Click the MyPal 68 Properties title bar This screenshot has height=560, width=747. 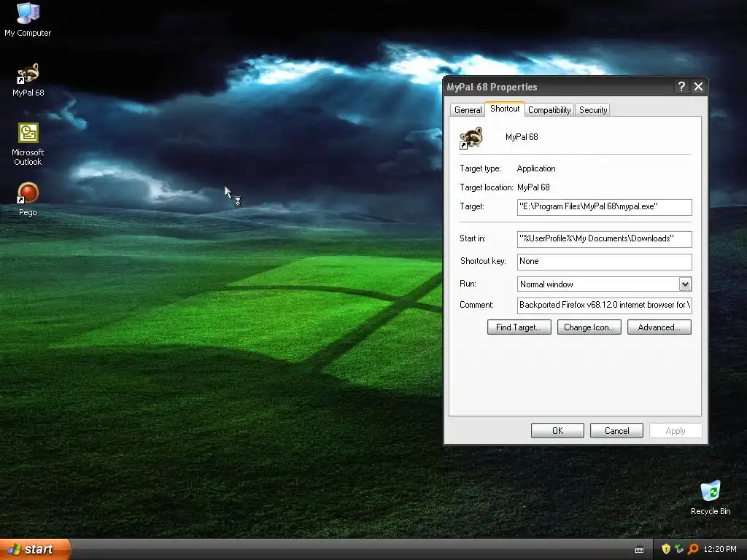coord(559,87)
